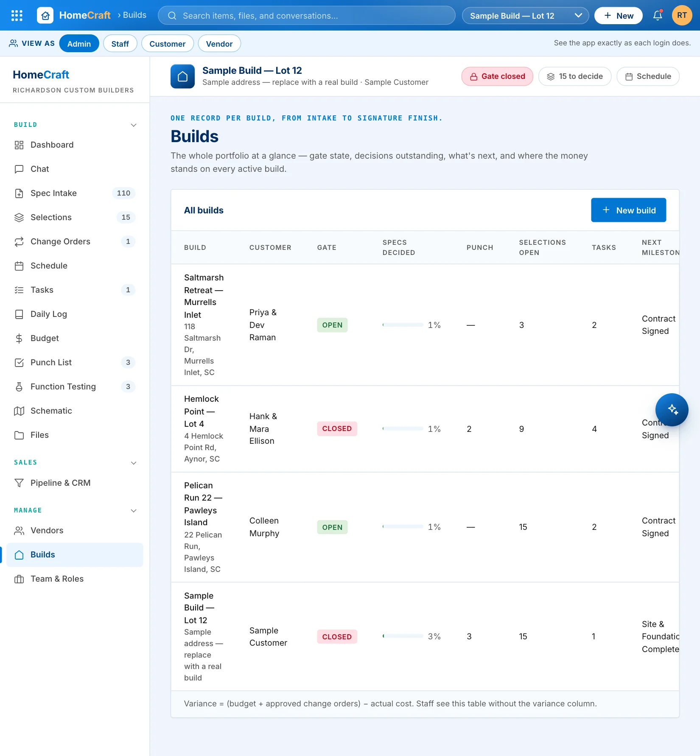Open Selections in the sidebar

(75, 218)
